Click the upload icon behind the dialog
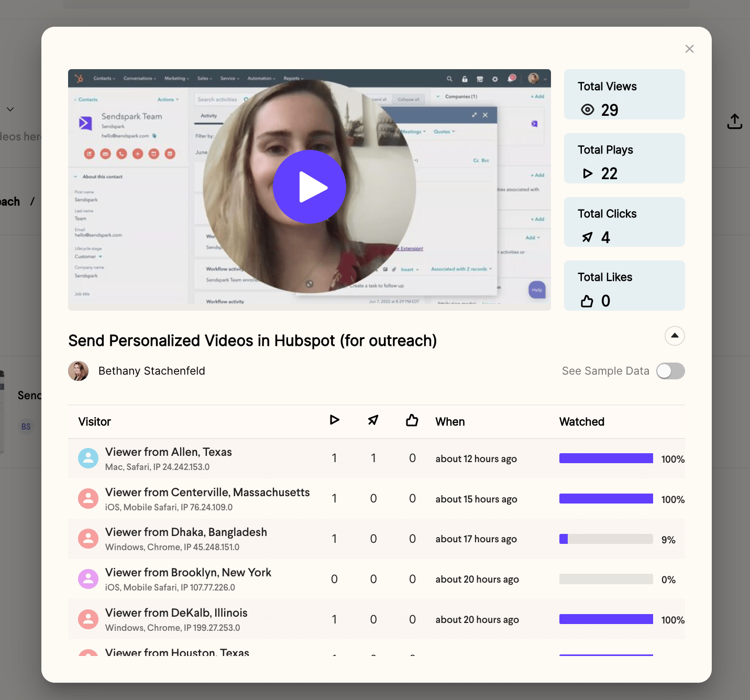This screenshot has width=750, height=700. [x=735, y=122]
